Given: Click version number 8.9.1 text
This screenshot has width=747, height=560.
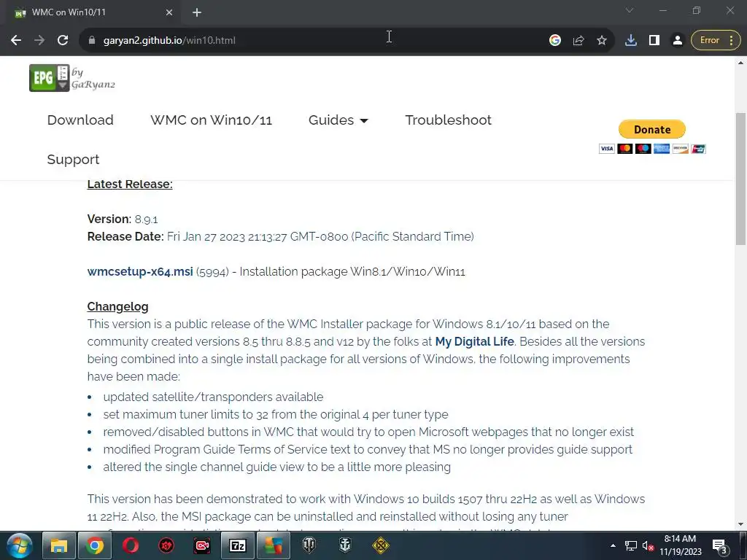Looking at the screenshot, I should pyautogui.click(x=146, y=219).
